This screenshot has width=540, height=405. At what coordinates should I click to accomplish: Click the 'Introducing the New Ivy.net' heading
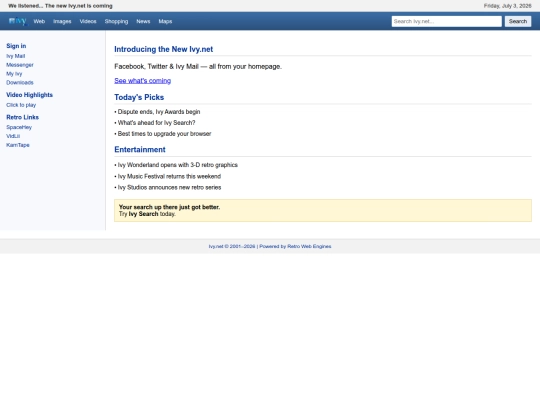coord(164,49)
